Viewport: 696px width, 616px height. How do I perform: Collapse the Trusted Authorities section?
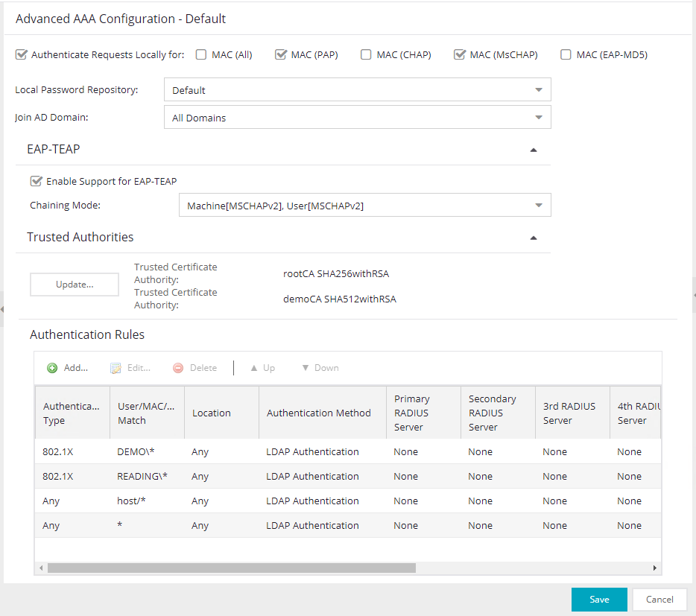pyautogui.click(x=533, y=238)
